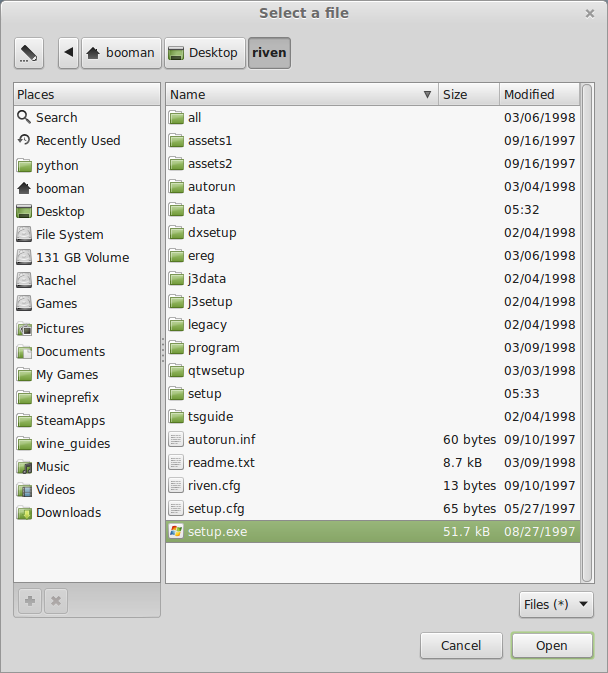
Task: Sort by the Size column header
Action: click(469, 94)
